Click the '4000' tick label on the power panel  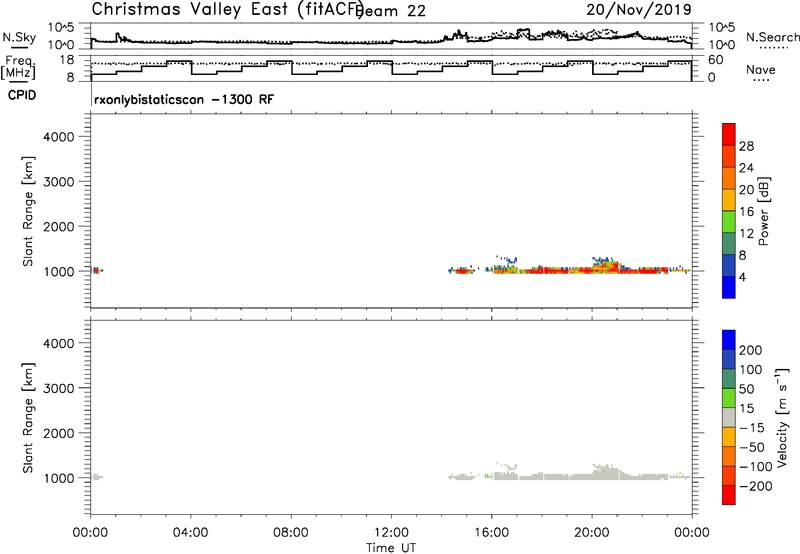(59, 137)
